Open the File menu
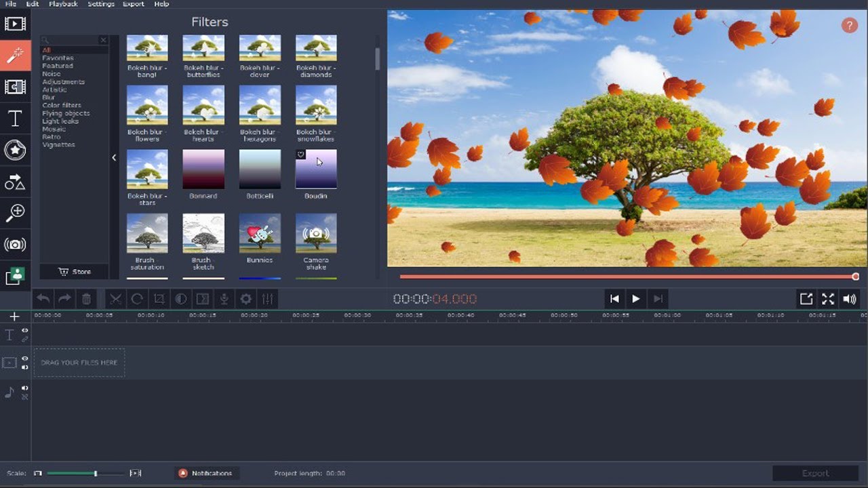 coord(10,4)
